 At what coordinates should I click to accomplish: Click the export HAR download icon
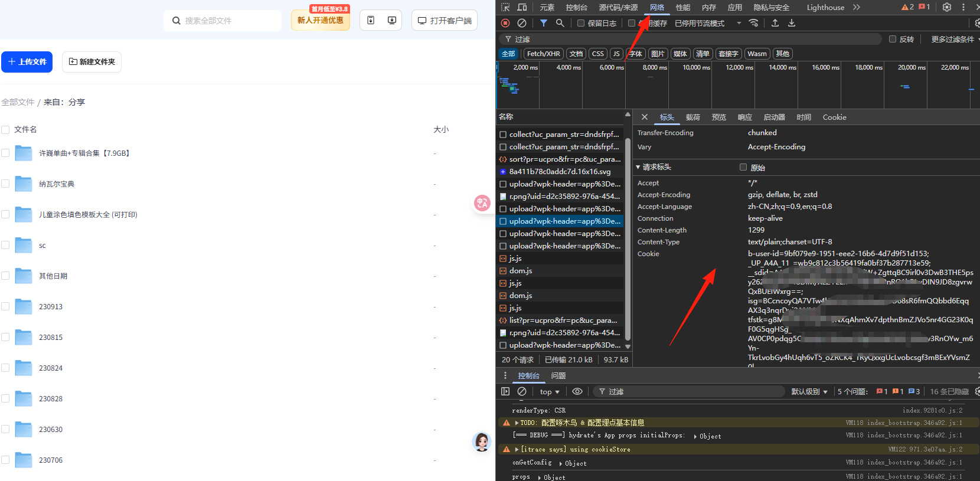click(x=792, y=23)
